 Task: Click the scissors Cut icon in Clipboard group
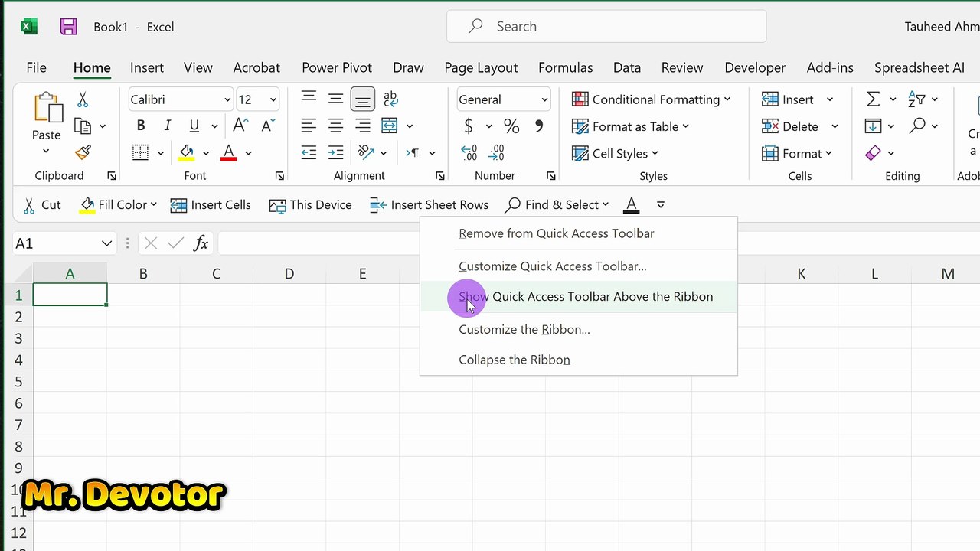coord(83,99)
